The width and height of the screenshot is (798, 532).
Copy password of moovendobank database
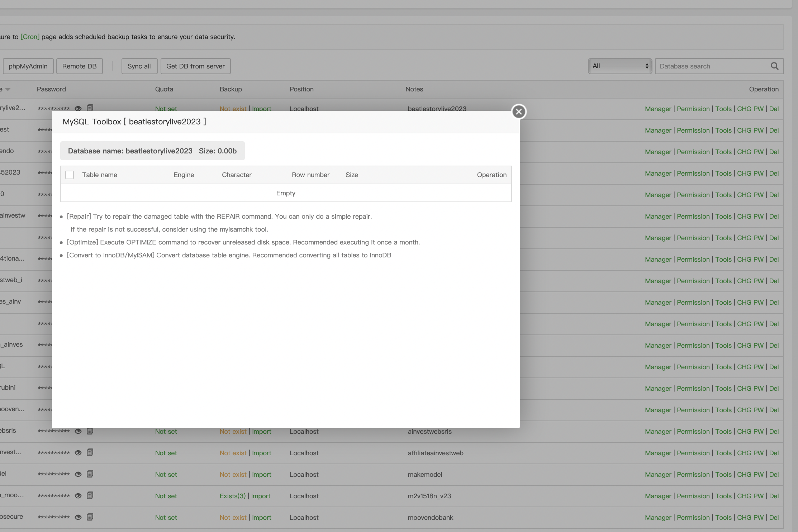(x=90, y=517)
